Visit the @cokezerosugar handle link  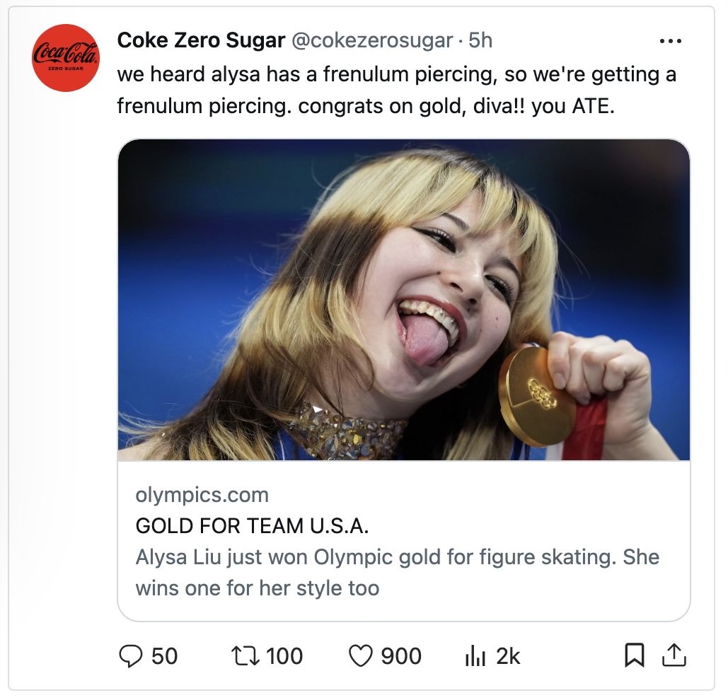click(x=372, y=41)
